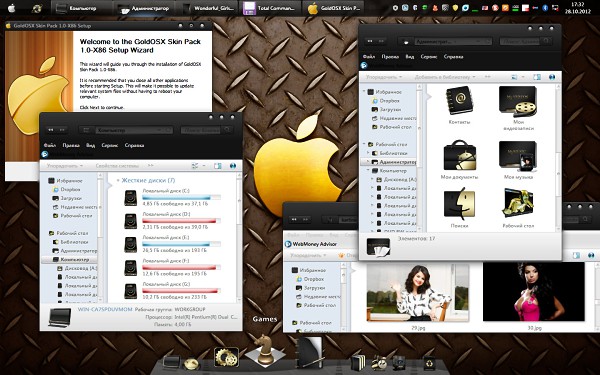Open the Apple logo start menu
Screen dimensions: 600x375
(x=12, y=8)
